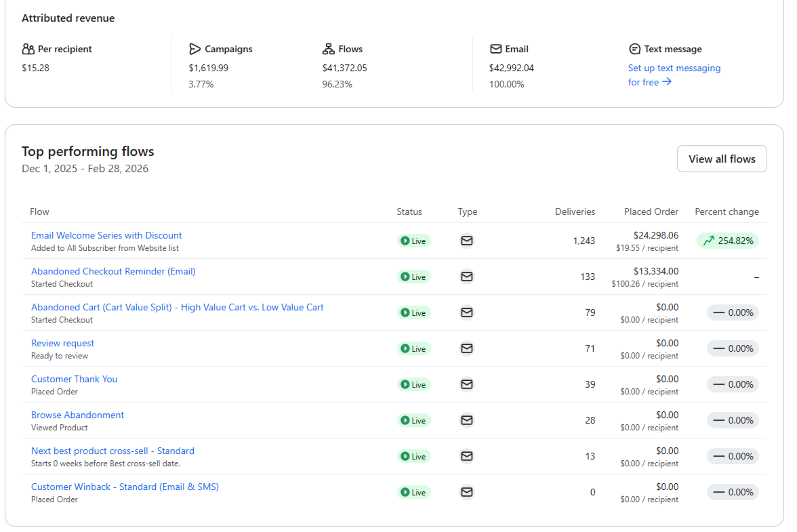Click the Live status badge for Review request
This screenshot has width=797, height=532.
[x=413, y=348]
